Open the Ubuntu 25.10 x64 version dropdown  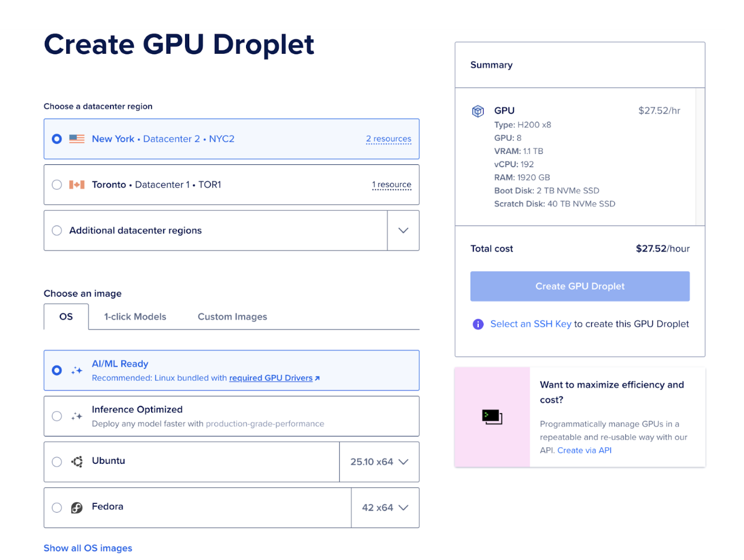coord(379,461)
